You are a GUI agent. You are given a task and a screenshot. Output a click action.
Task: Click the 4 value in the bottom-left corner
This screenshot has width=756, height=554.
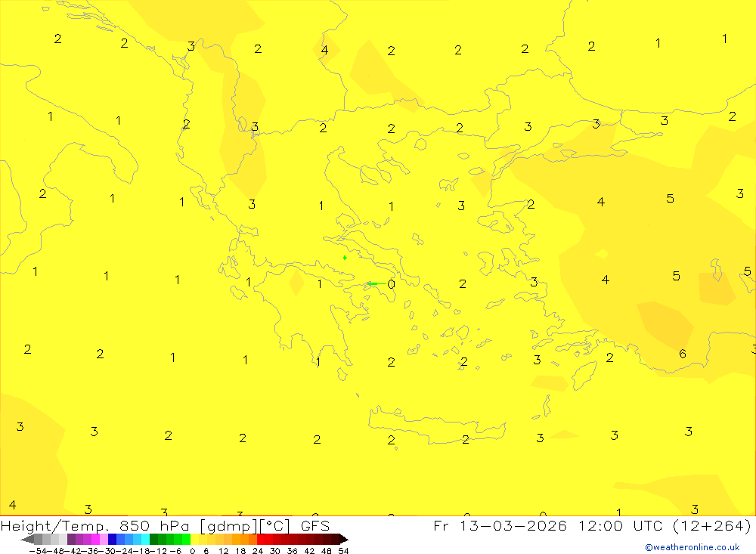(12, 505)
